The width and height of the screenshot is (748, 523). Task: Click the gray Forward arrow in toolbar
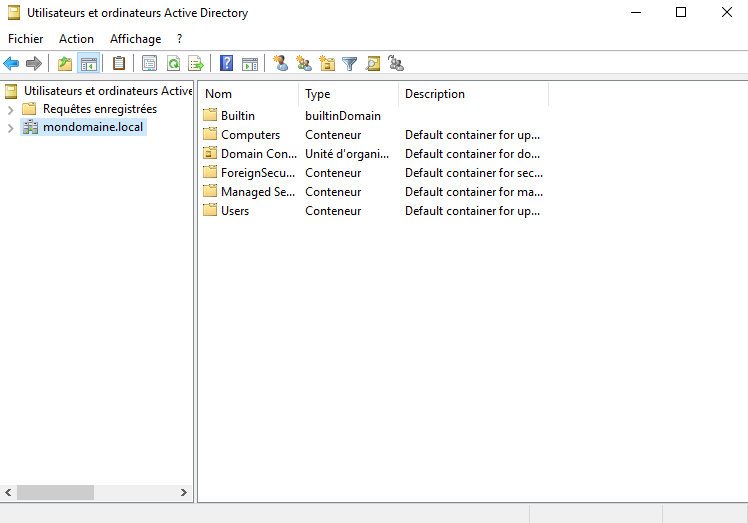(34, 63)
